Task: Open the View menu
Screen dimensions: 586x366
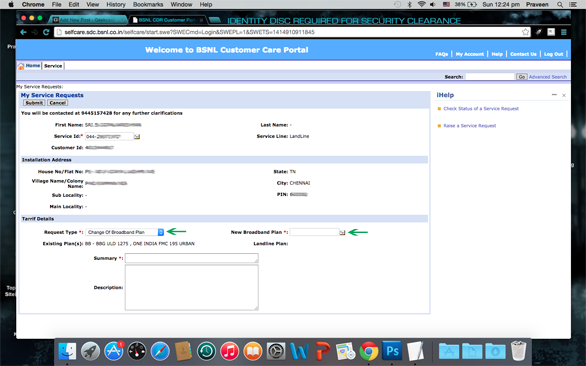Action: pos(92,4)
